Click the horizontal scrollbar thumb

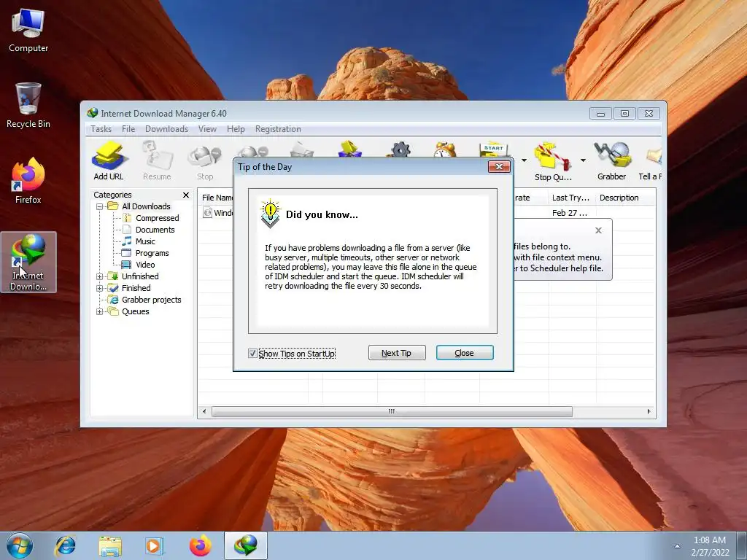click(392, 411)
